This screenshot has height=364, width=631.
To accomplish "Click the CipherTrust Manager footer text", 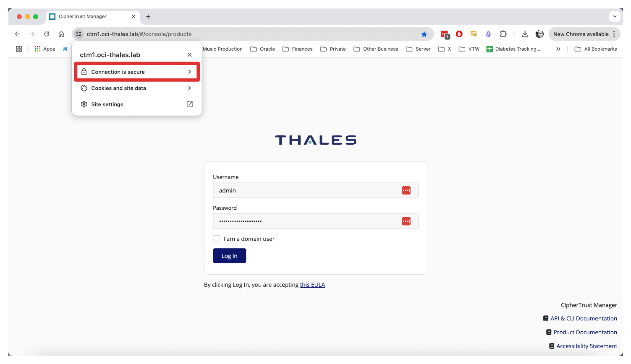I will coord(589,305).
